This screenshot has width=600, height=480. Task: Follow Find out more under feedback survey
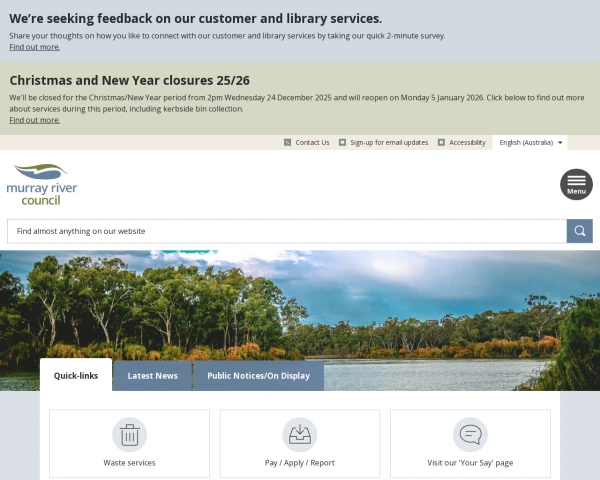(x=34, y=47)
